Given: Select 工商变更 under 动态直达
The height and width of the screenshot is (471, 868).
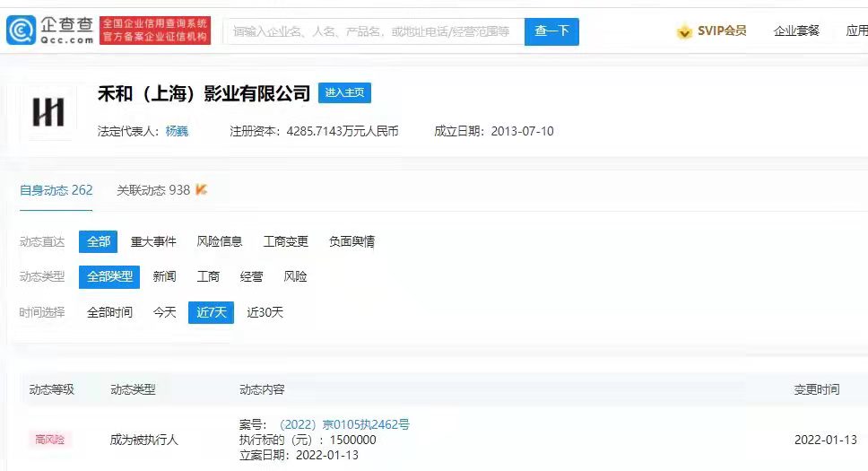Looking at the screenshot, I should click(286, 241).
